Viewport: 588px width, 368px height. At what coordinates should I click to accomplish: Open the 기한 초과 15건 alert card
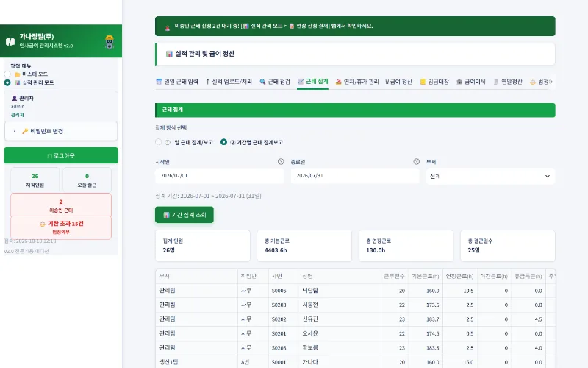61,227
